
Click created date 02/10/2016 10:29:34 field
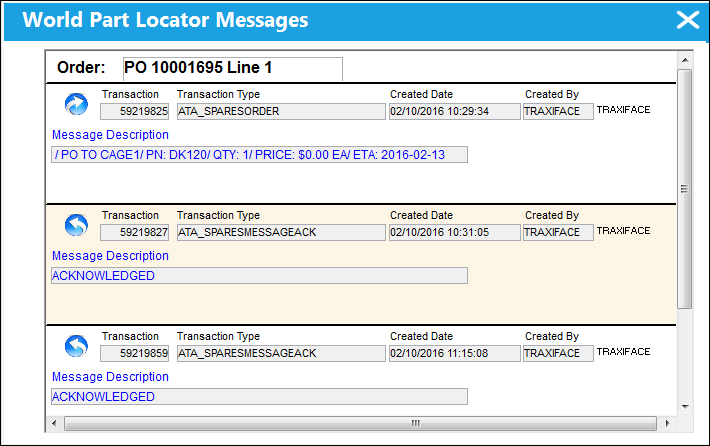coord(455,111)
